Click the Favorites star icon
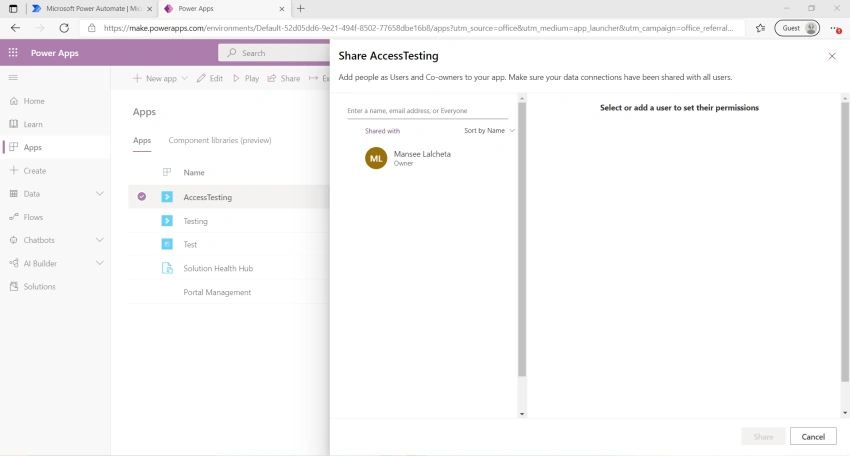Screen dimensions: 850x456 (761, 28)
